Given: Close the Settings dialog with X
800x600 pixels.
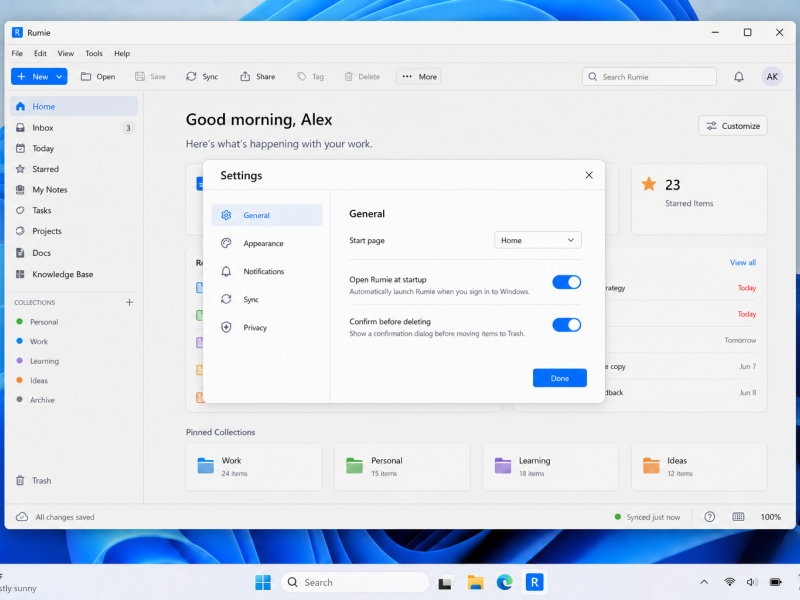Looking at the screenshot, I should point(589,175).
